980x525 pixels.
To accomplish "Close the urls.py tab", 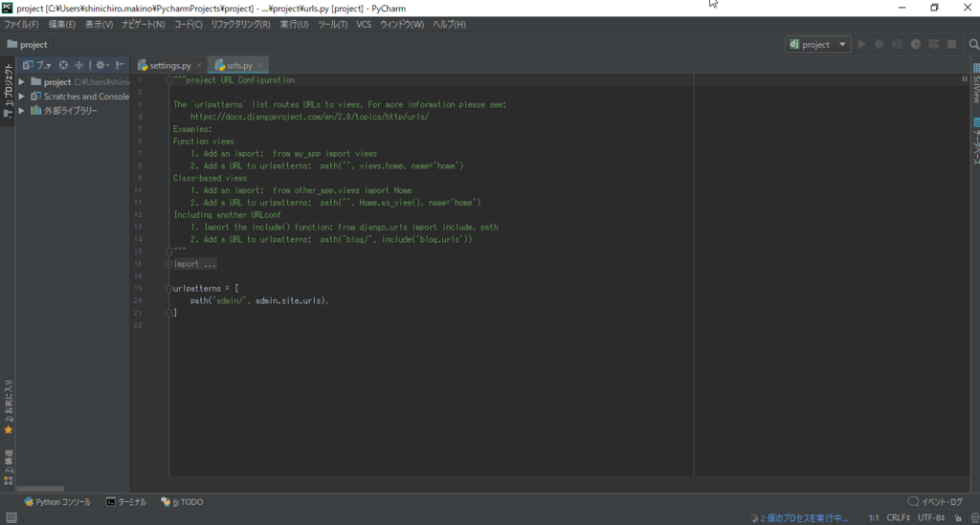I will pyautogui.click(x=260, y=65).
